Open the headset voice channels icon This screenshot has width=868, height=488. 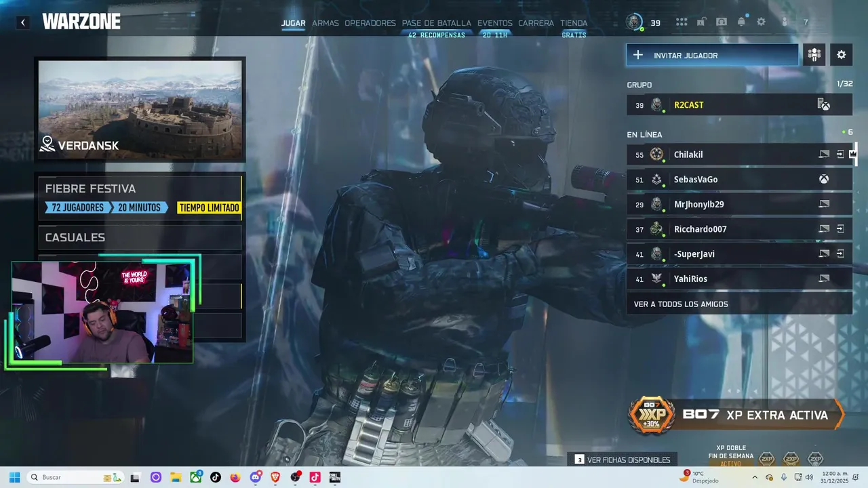(722, 22)
